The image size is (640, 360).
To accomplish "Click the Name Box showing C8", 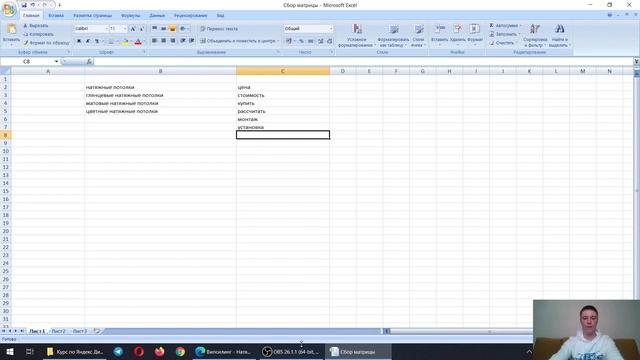I will 27,61.
